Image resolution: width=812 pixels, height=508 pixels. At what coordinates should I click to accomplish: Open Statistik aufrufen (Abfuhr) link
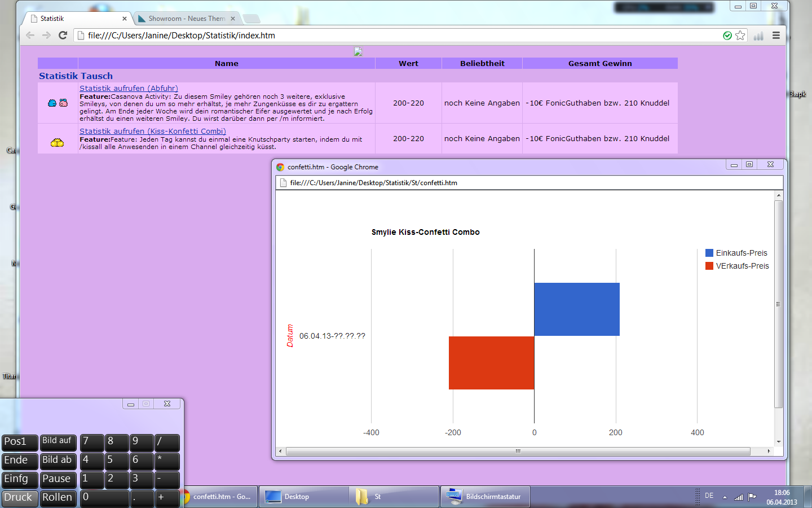point(129,88)
